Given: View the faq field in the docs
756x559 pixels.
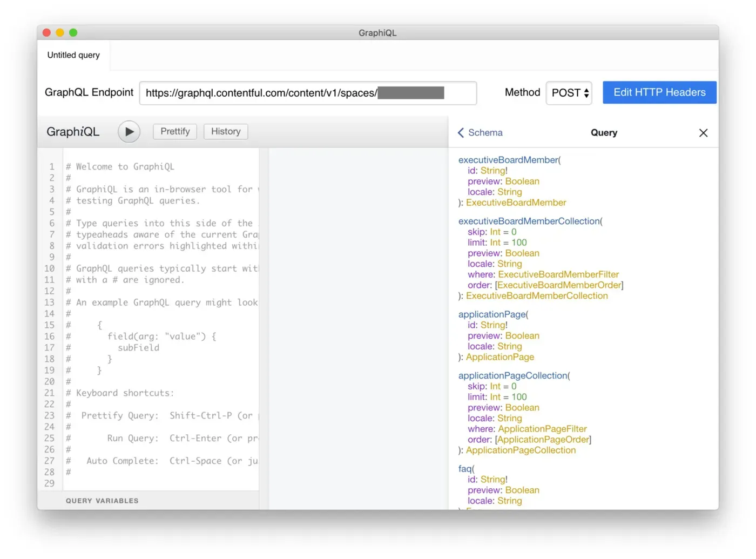Looking at the screenshot, I should [464, 468].
